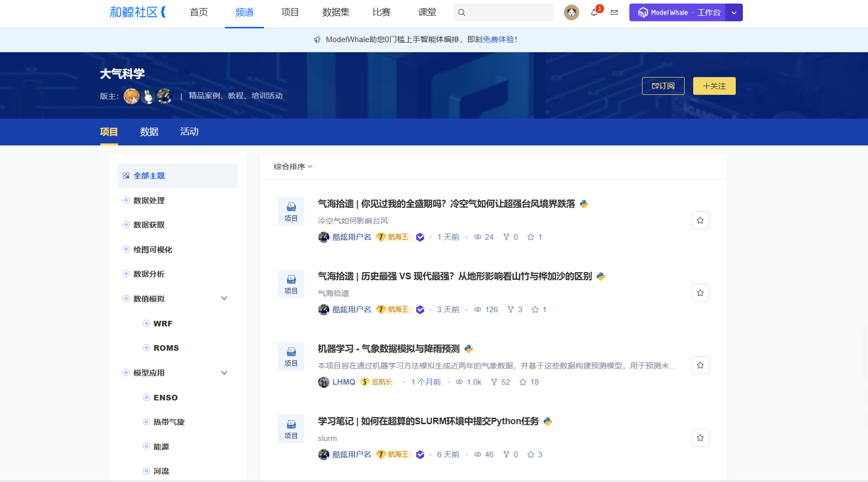The image size is (868, 482).
Task: Click first moderator avatar in banner
Action: 131,96
